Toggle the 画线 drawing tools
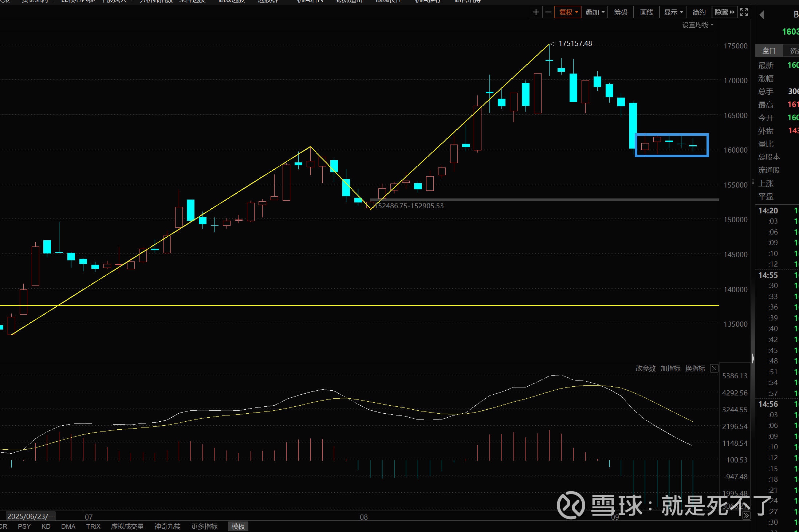Image resolution: width=799 pixels, height=532 pixels. tap(646, 12)
